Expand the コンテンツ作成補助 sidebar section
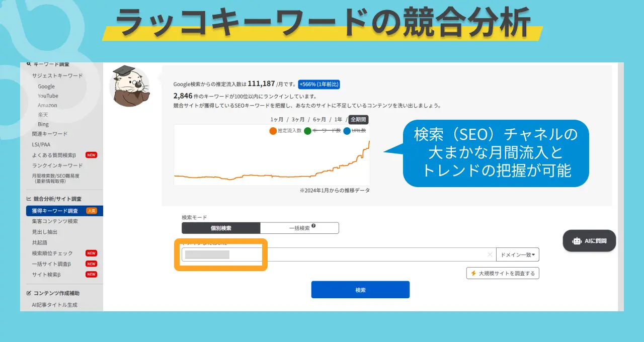Image resolution: width=644 pixels, height=342 pixels. 56,293
